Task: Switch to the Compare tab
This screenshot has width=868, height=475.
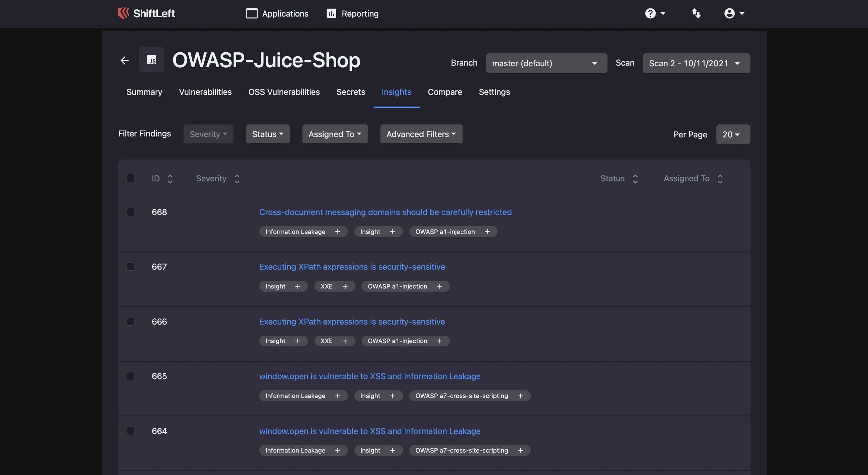Action: 445,92
